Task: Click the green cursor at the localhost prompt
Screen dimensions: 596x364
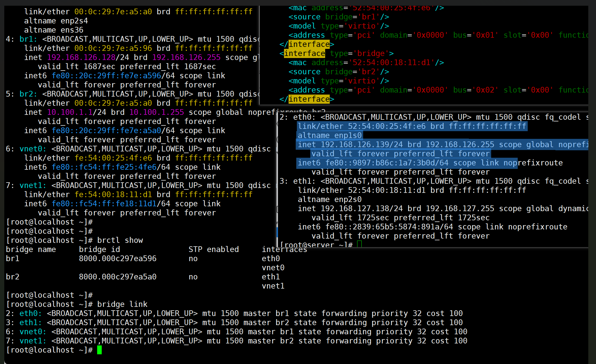Action: point(99,350)
